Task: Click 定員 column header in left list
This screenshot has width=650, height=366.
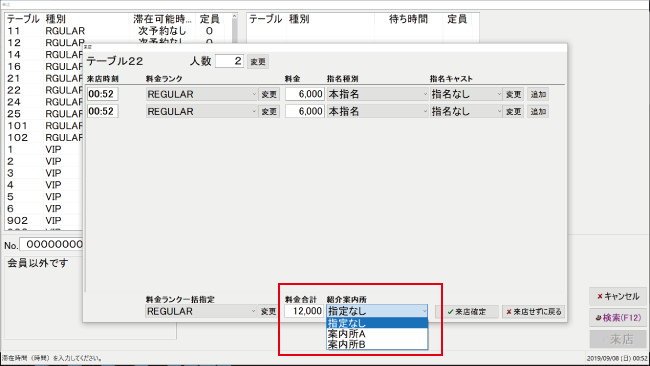Action: (x=209, y=19)
